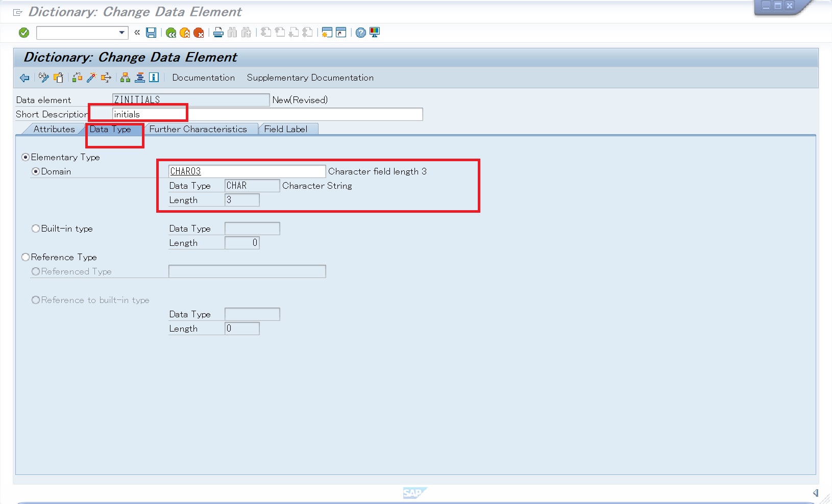Activate the data element with the wand icon
This screenshot has width=832, height=504.
click(91, 78)
